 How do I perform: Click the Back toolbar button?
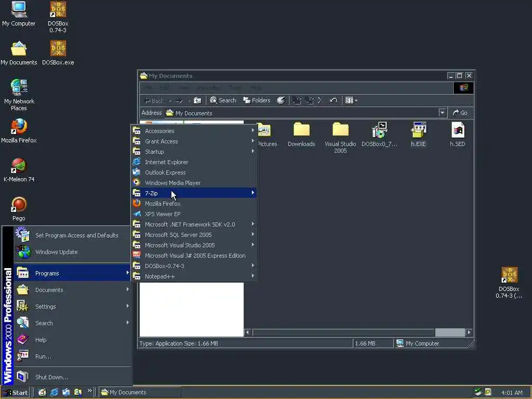(x=154, y=101)
